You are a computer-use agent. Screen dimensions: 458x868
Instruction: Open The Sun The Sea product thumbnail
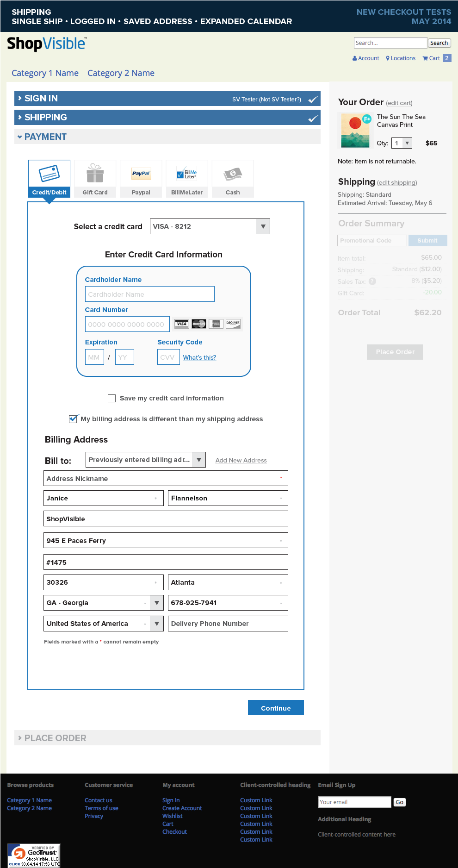point(355,131)
